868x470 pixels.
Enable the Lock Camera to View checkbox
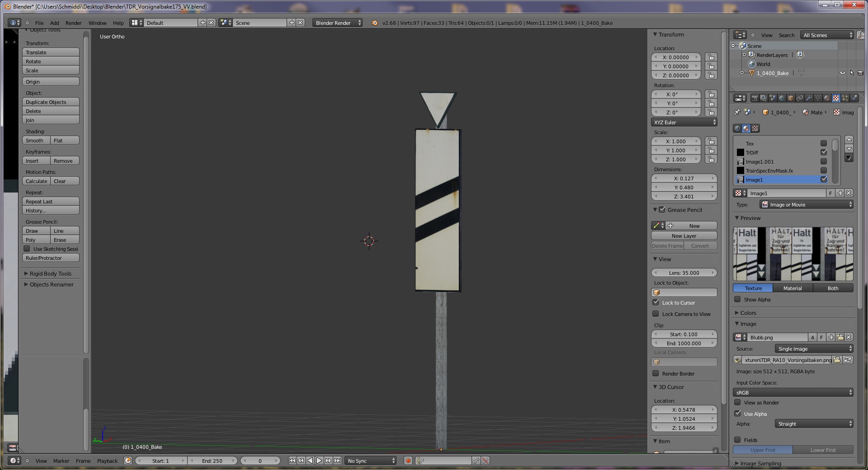click(656, 314)
